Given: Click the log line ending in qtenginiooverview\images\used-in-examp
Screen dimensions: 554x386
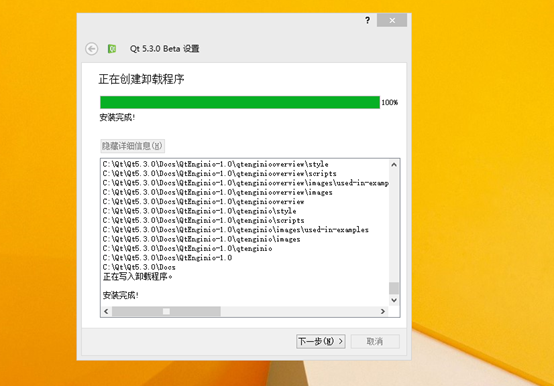Looking at the screenshot, I should point(246,183).
